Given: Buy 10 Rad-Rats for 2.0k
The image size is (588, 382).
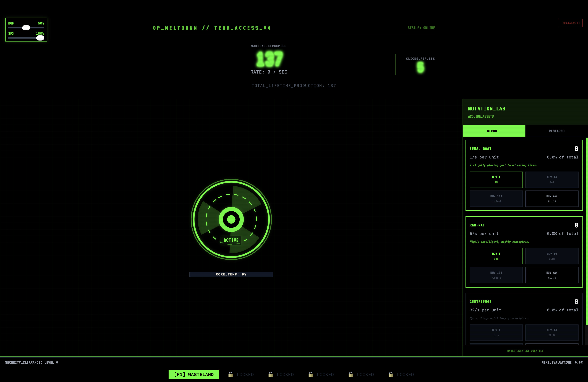Looking at the screenshot, I should coord(552,256).
